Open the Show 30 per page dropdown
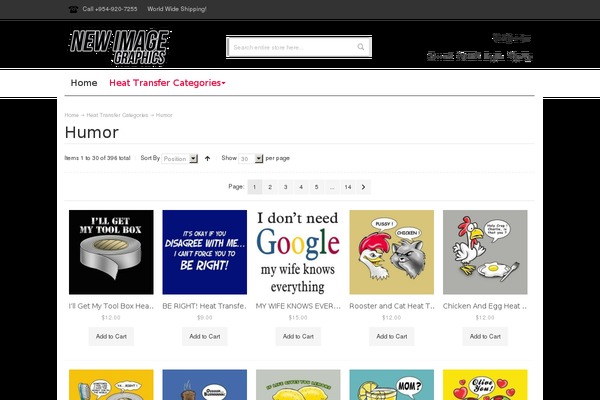 tap(251, 158)
